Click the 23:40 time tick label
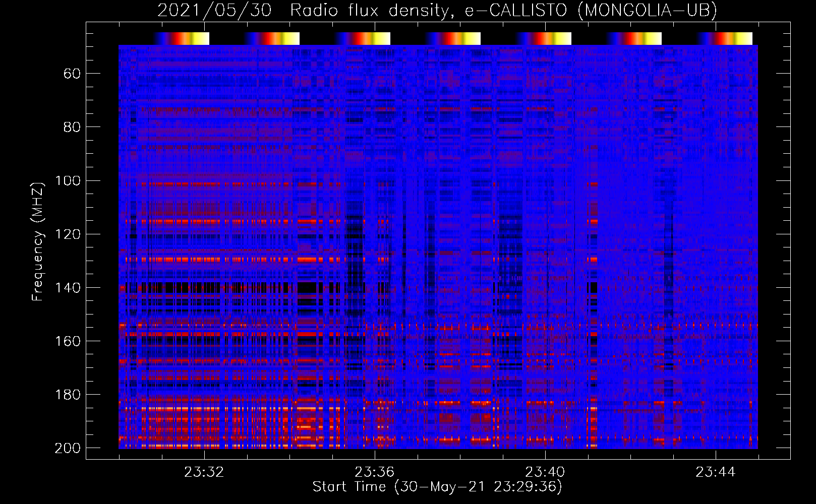The image size is (816, 504). pyautogui.click(x=545, y=472)
